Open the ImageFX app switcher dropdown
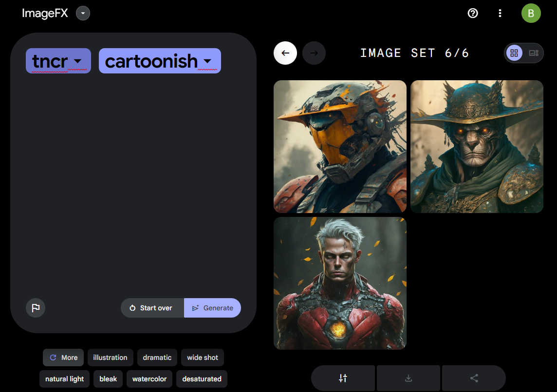This screenshot has width=557, height=392. pos(83,14)
